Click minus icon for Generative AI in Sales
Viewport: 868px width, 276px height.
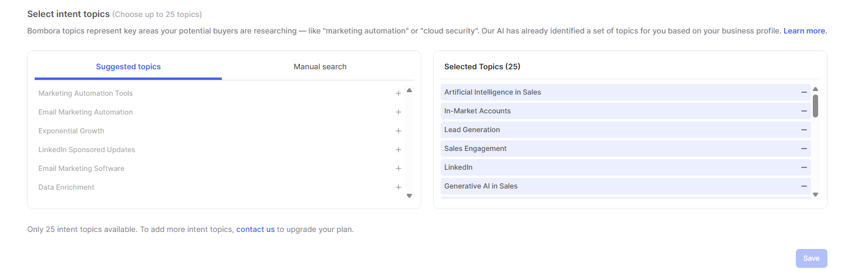coord(804,186)
